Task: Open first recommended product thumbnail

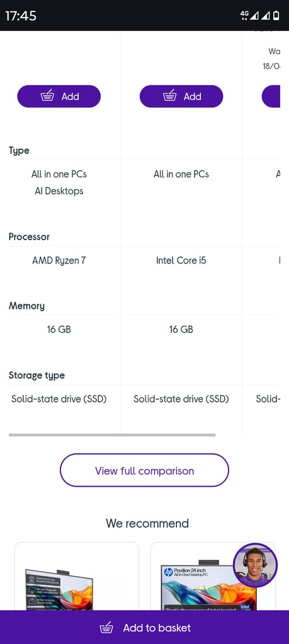Action: pyautogui.click(x=77, y=576)
